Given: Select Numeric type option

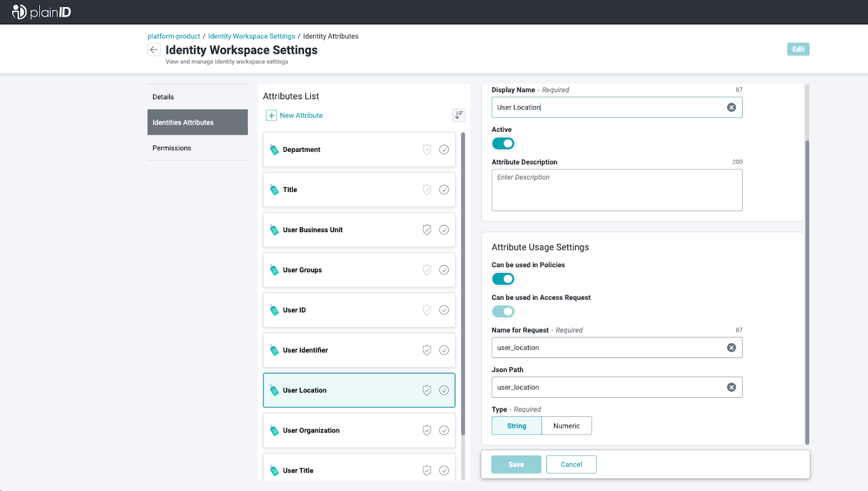Looking at the screenshot, I should [566, 426].
